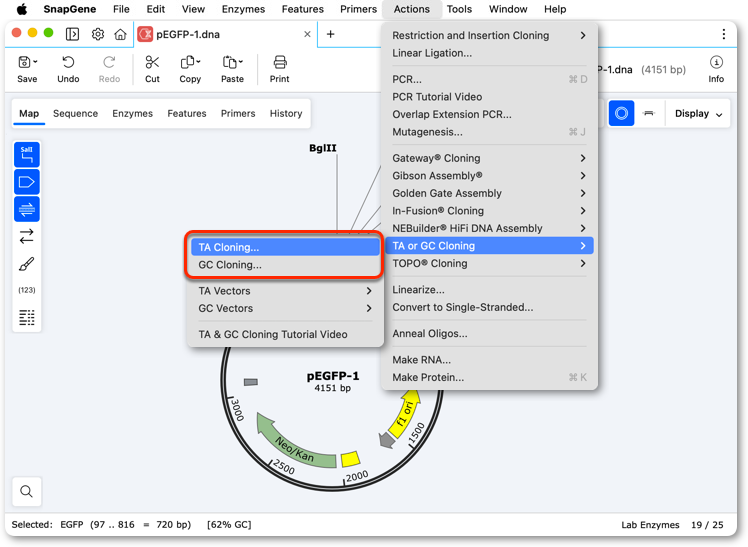This screenshot has height=547, width=748.
Task: Open TA & GC Cloning Tutorial Video
Action: [x=285, y=334]
